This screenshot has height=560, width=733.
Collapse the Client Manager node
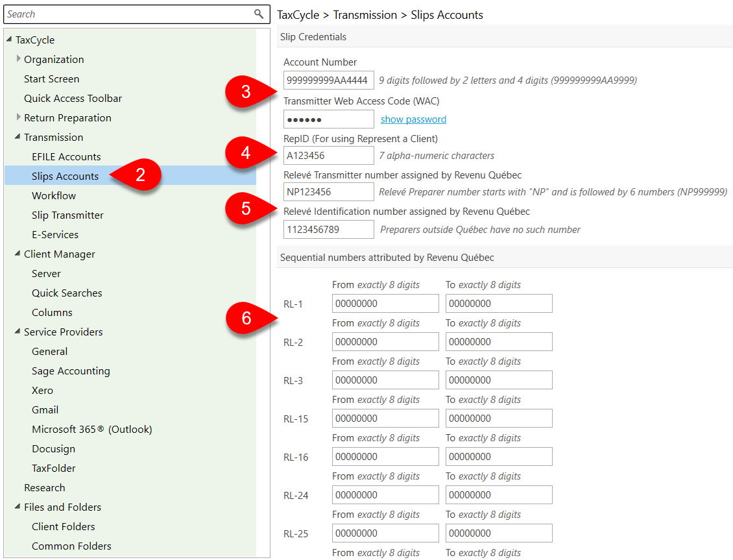pyautogui.click(x=18, y=254)
